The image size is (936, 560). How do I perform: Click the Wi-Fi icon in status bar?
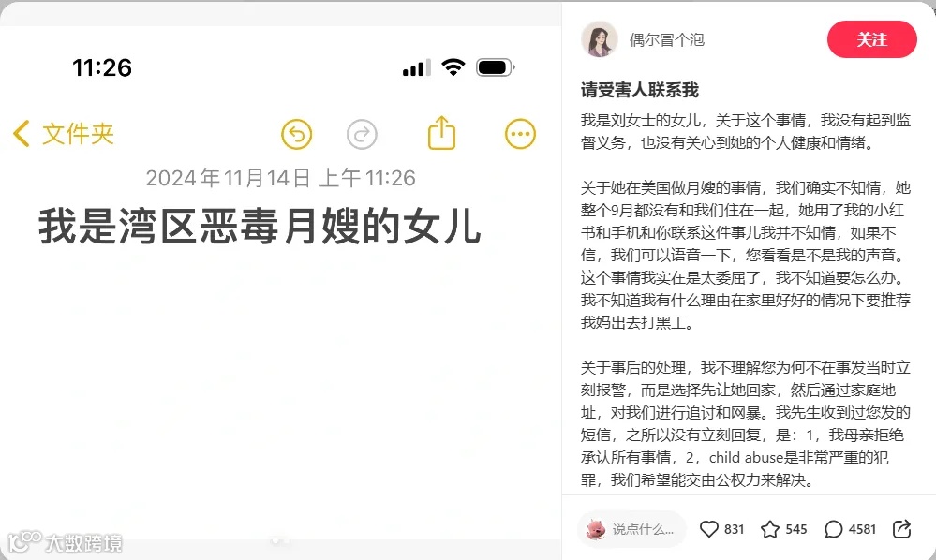coord(453,67)
